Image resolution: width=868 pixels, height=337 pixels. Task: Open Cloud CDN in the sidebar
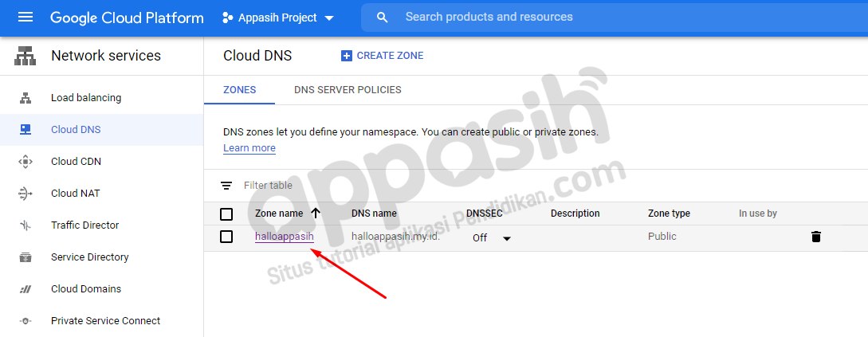(76, 162)
